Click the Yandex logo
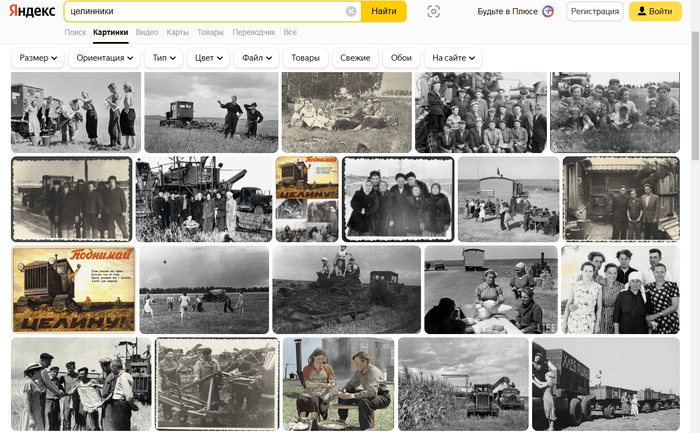The image size is (700, 433). point(33,11)
